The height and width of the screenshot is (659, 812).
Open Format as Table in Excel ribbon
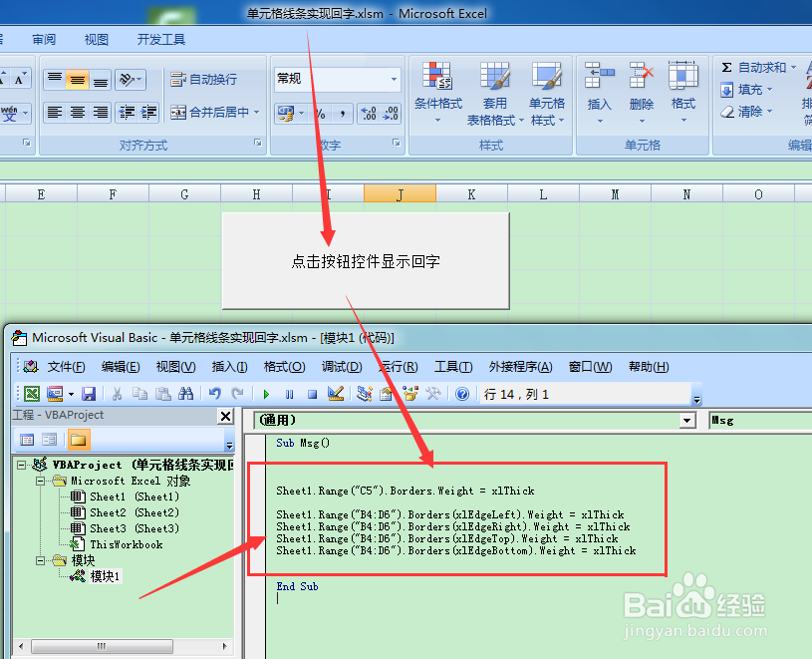(x=495, y=94)
